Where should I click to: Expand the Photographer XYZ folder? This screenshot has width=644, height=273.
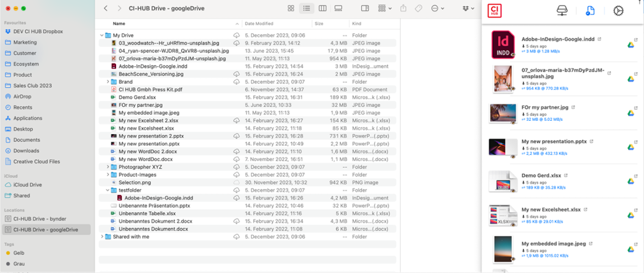[x=108, y=167]
